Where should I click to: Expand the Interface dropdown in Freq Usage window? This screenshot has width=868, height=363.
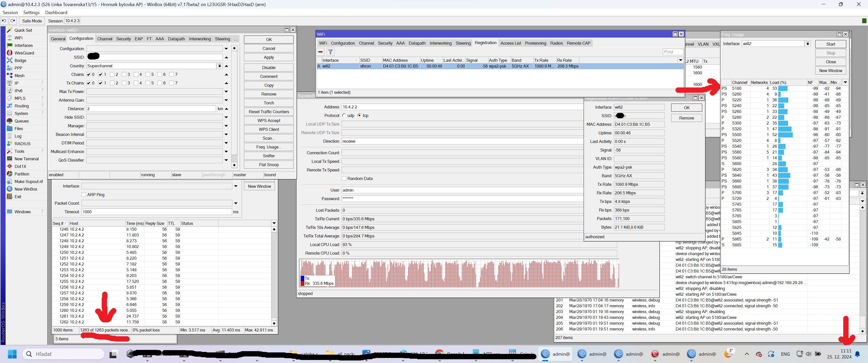pos(808,43)
